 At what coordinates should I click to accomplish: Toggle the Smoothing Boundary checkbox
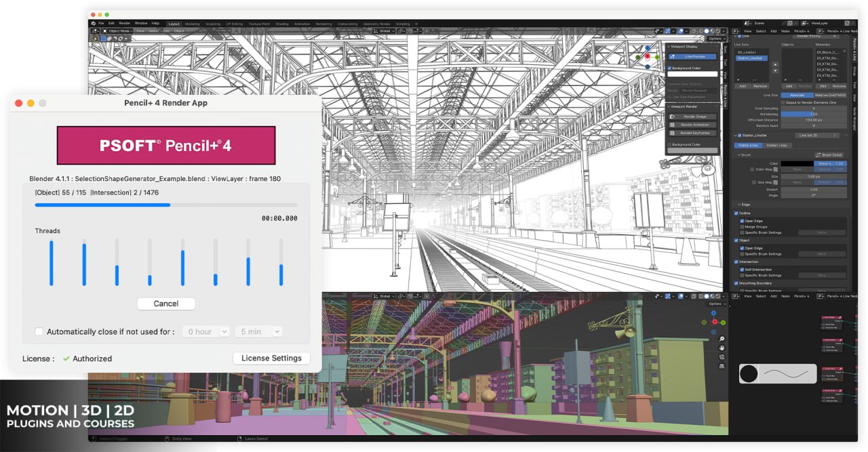pyautogui.click(x=737, y=283)
